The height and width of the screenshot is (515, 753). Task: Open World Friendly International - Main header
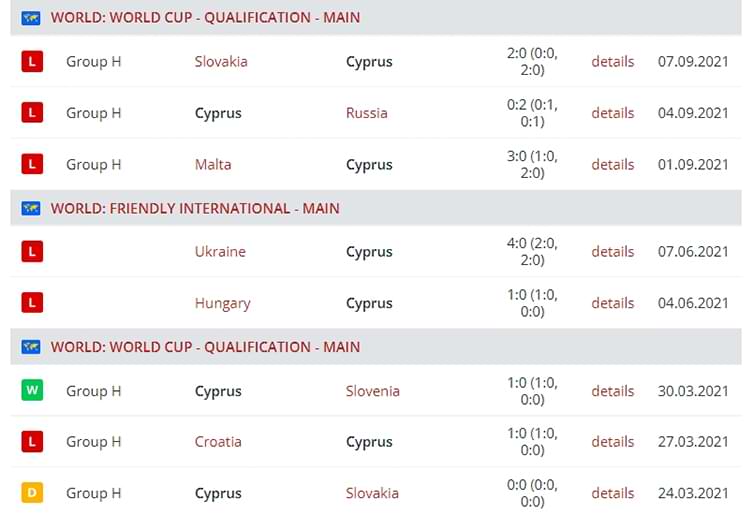point(195,208)
